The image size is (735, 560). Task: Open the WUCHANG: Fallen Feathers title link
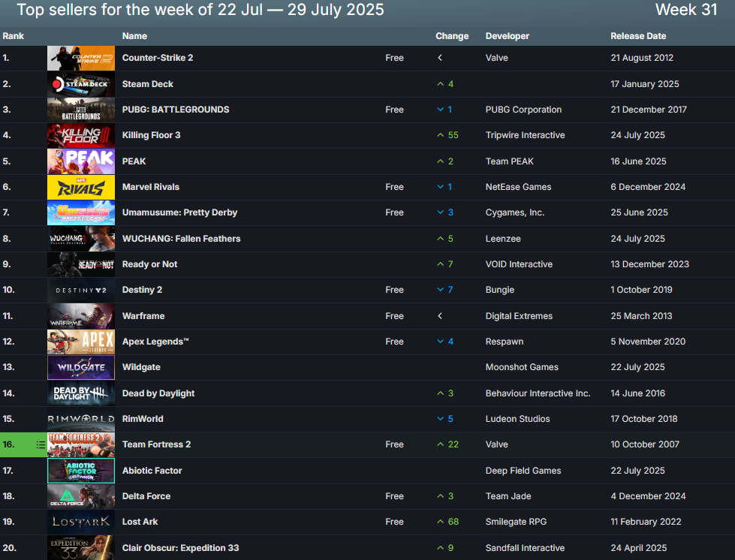point(181,239)
